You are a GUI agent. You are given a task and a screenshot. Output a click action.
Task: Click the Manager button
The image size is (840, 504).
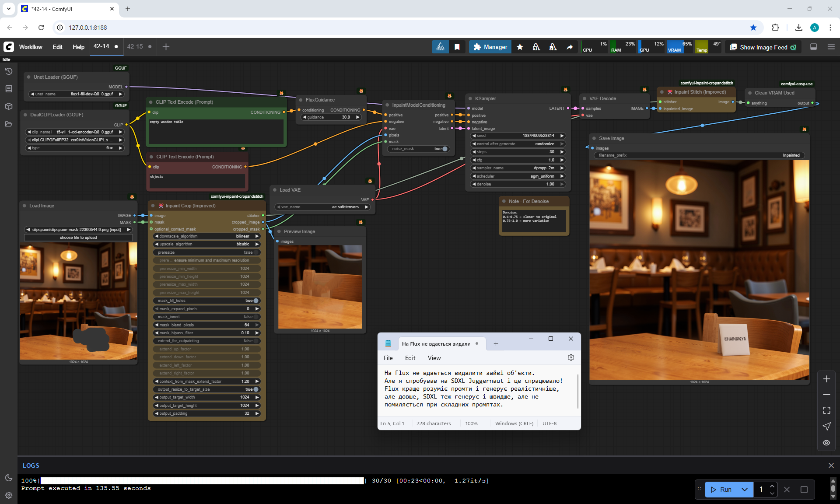click(490, 47)
